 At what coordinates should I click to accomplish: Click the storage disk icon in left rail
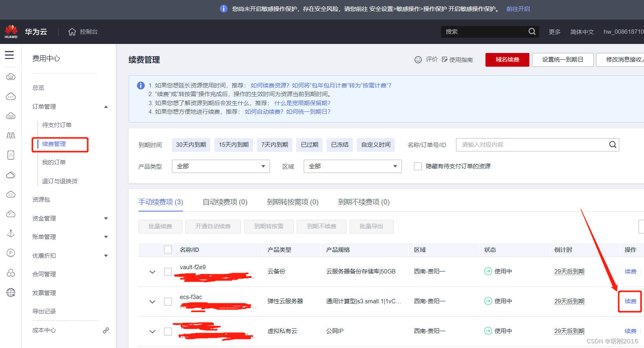click(11, 155)
